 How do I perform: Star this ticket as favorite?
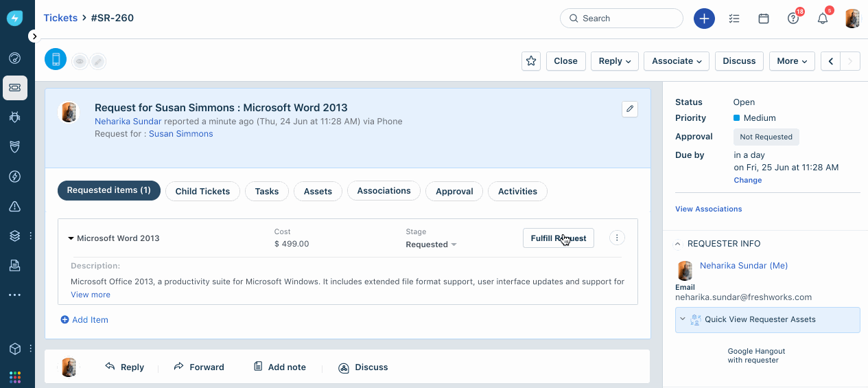(531, 61)
